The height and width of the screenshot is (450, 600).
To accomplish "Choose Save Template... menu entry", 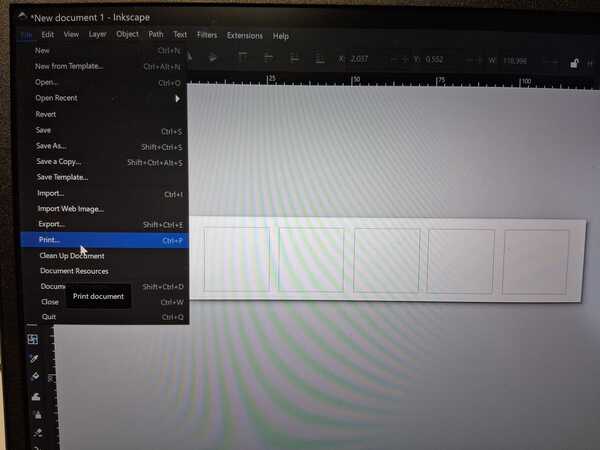I will click(x=105, y=177).
